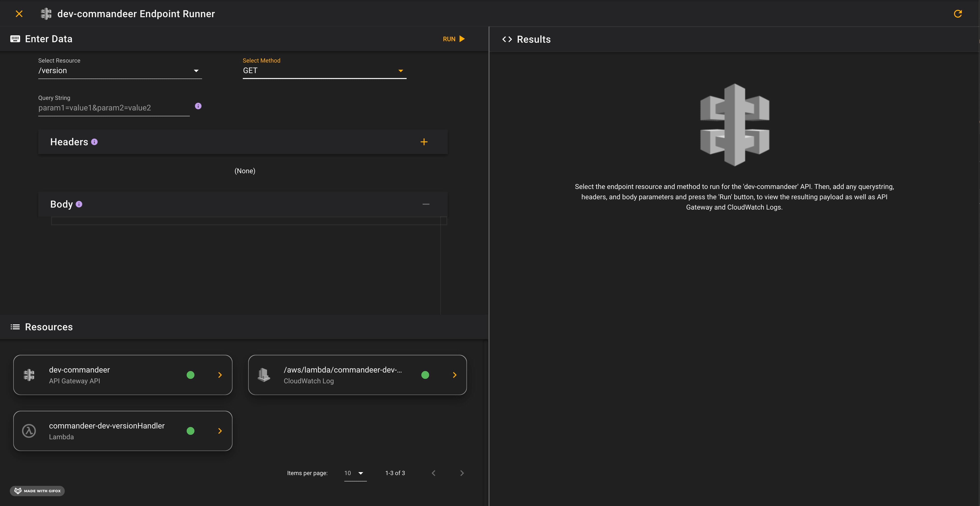
Task: Click the 'API Gateway API' subtitle
Action: click(x=75, y=381)
